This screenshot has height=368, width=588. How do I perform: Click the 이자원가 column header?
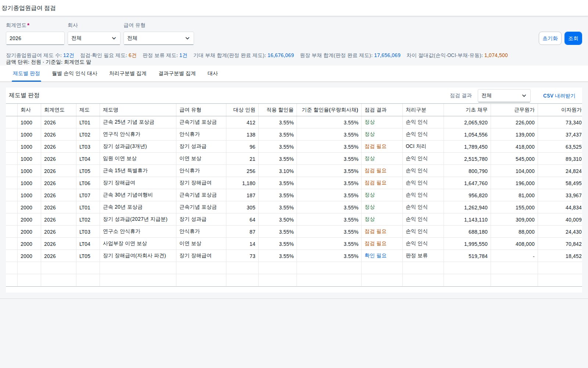click(560, 110)
